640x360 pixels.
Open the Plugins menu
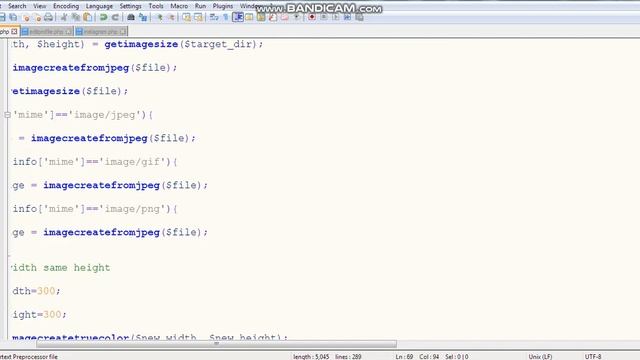point(223,6)
